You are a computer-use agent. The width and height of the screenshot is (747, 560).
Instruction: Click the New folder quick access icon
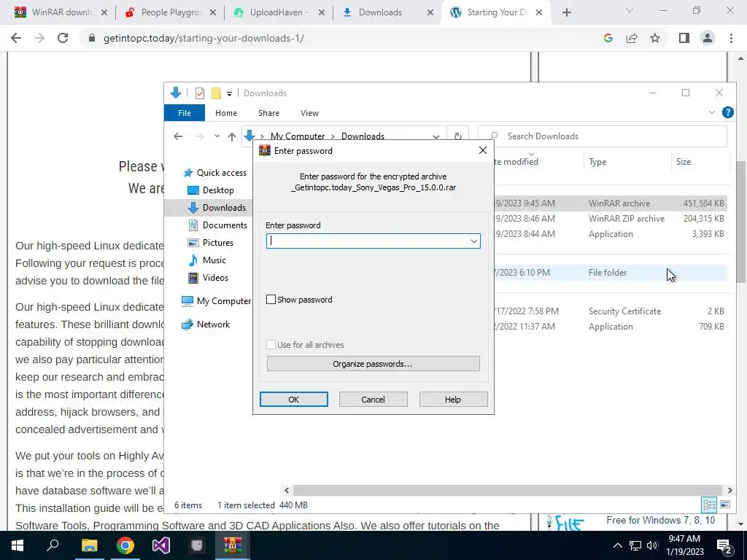[216, 93]
